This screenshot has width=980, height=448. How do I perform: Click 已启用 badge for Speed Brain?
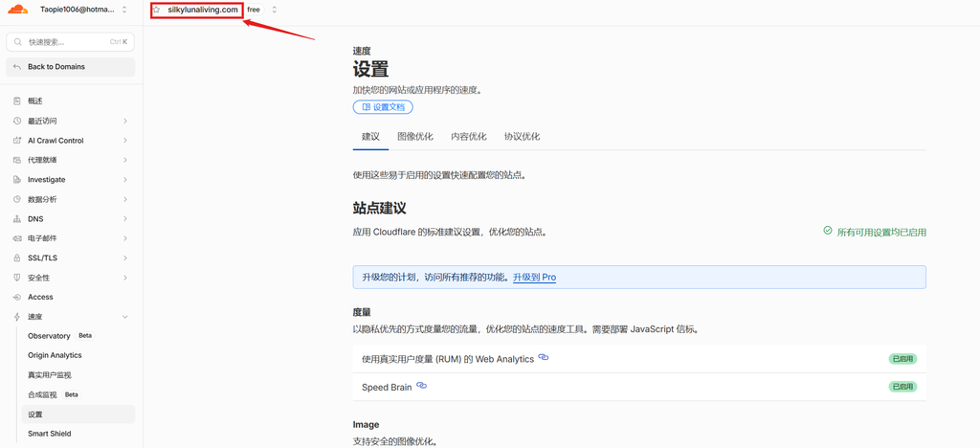point(902,387)
